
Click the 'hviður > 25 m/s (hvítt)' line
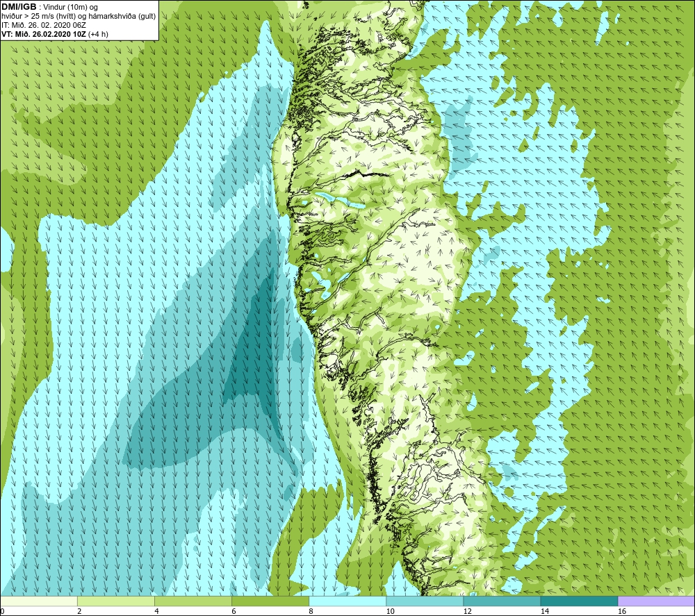coord(79,17)
